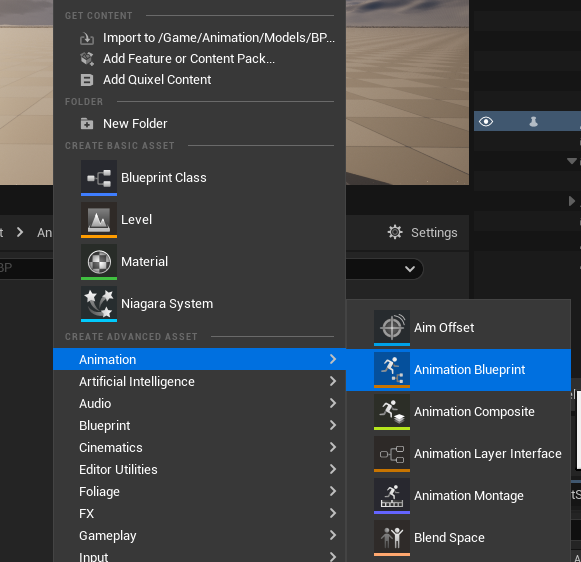This screenshot has width=581, height=562.
Task: Create a new Material asset
Action: click(x=199, y=262)
